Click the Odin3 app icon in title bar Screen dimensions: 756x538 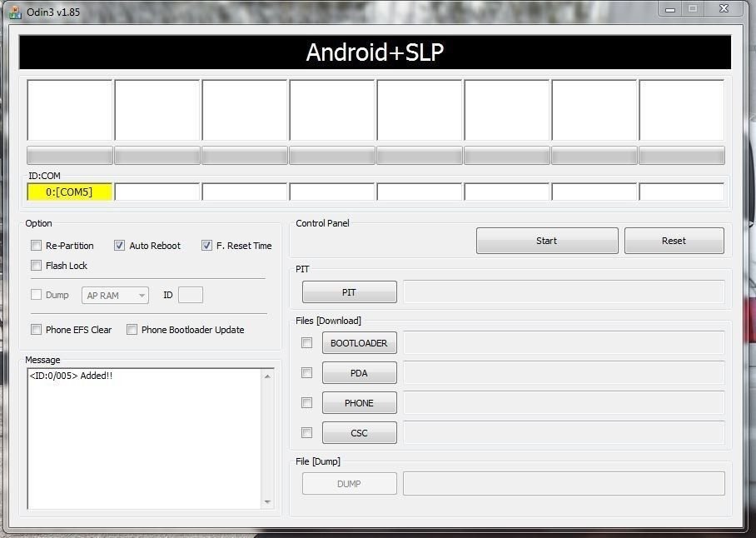(x=15, y=12)
